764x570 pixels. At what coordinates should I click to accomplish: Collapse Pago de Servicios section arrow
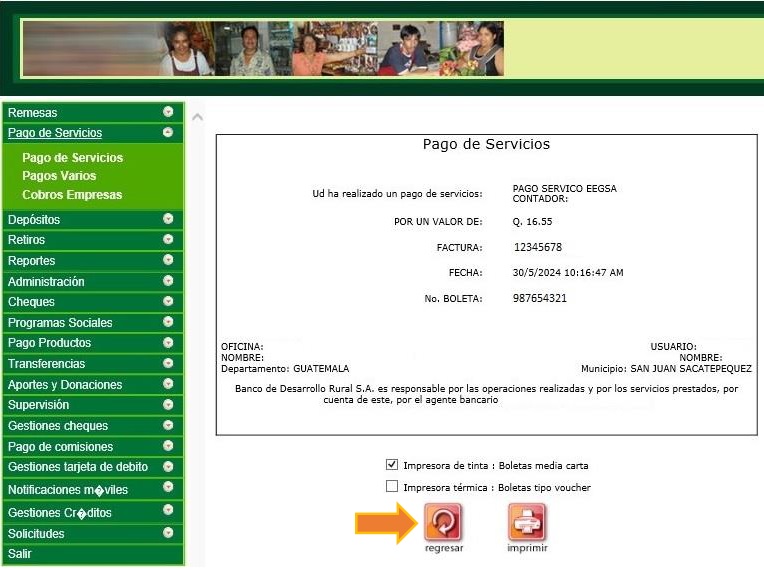pyautogui.click(x=168, y=132)
